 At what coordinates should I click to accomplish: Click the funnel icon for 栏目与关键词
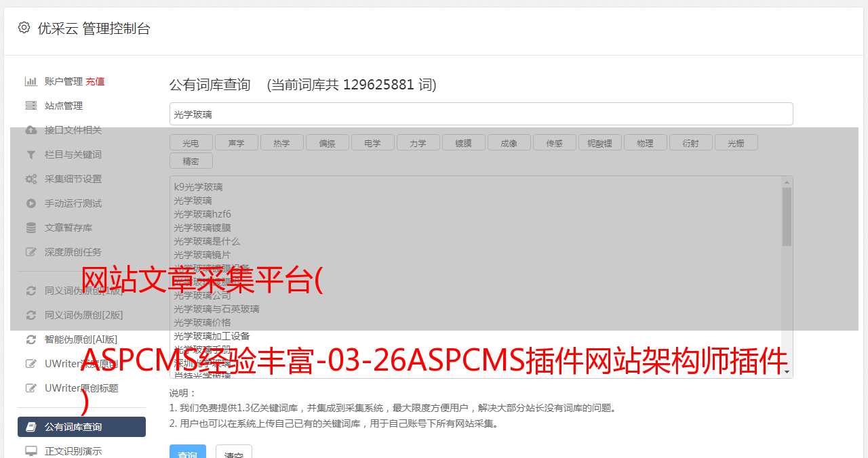tap(31, 154)
